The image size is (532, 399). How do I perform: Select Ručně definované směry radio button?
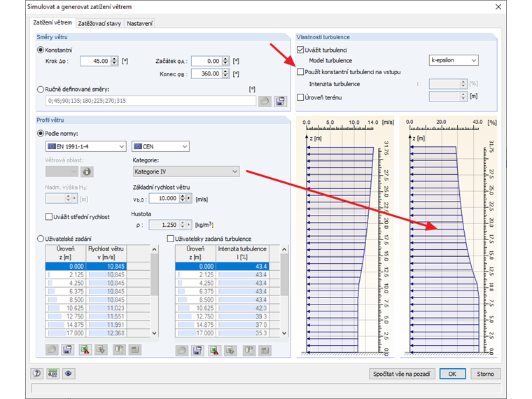[41, 89]
